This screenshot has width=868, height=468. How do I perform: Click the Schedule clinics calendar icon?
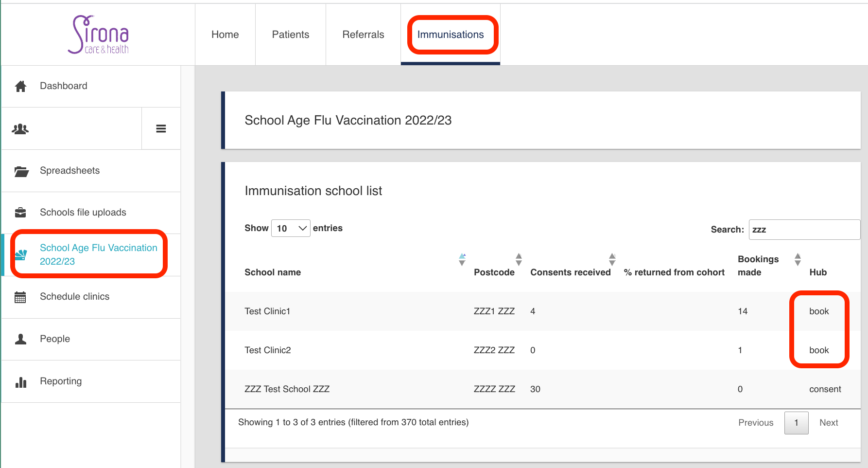[x=20, y=297]
